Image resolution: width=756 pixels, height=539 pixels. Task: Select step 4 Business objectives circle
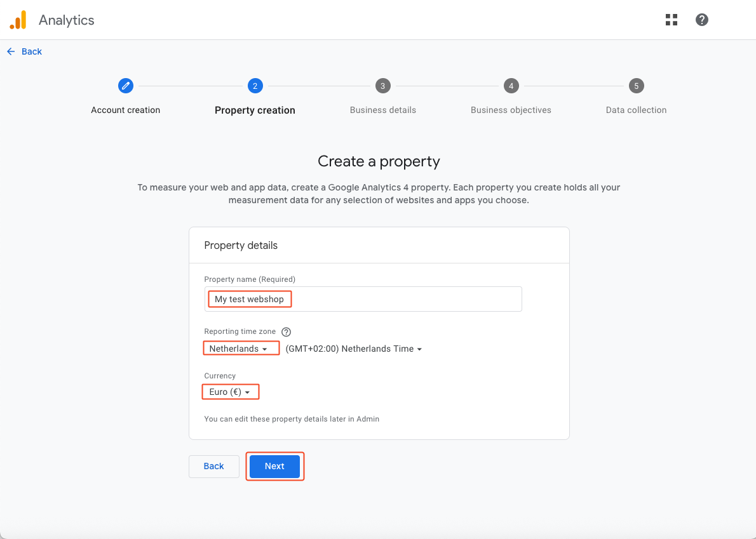pos(511,86)
